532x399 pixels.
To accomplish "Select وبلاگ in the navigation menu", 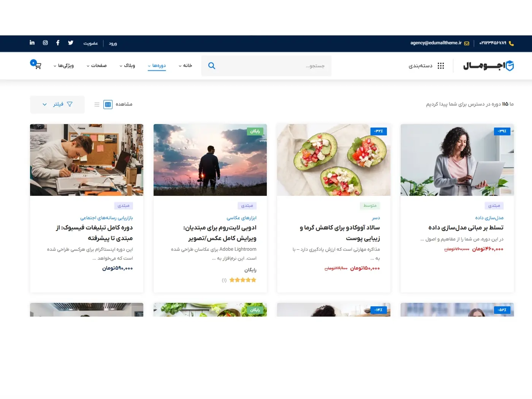I will [128, 65].
